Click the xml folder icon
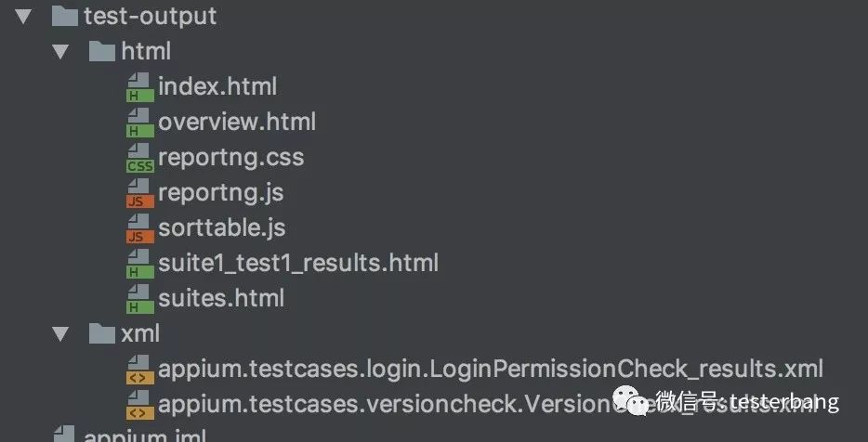The image size is (868, 442). pos(102,334)
